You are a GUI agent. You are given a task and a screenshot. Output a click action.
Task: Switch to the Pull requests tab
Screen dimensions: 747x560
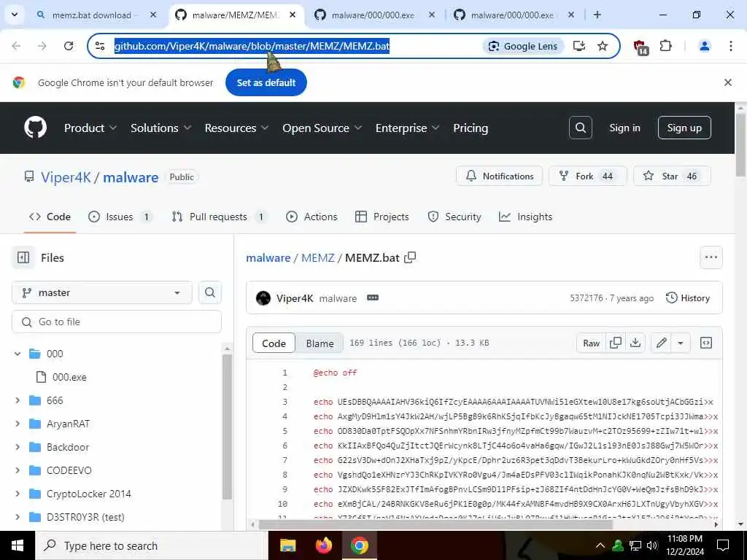click(x=219, y=217)
